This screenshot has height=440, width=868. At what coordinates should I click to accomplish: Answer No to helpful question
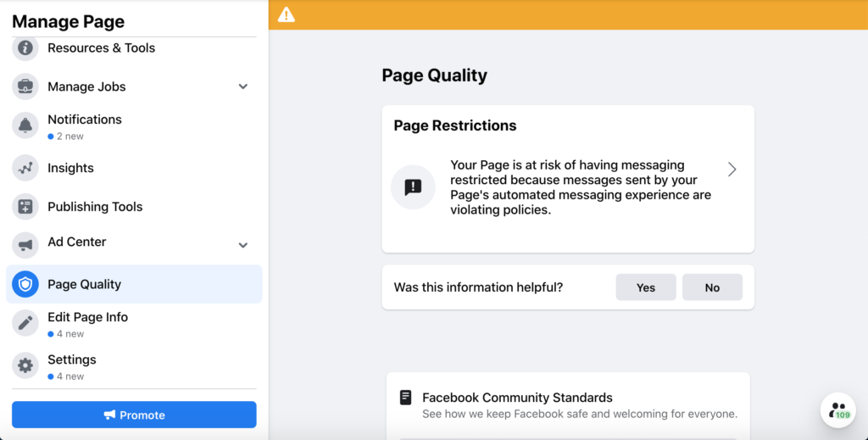[x=712, y=287]
